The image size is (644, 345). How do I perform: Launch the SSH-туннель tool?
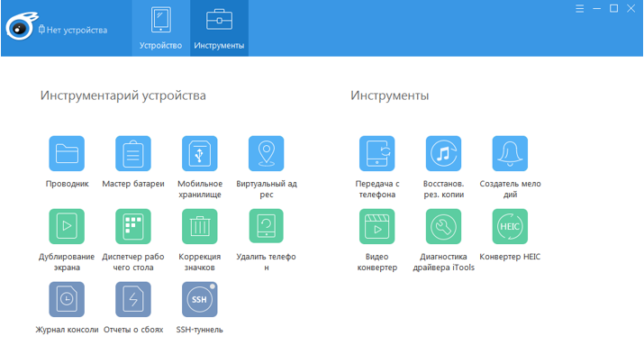pos(200,299)
